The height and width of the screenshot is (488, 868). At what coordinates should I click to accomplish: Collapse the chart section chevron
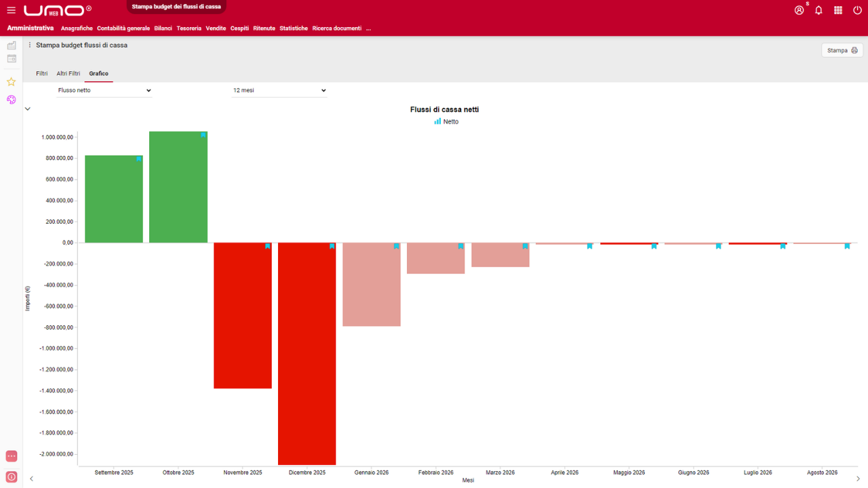click(x=28, y=108)
